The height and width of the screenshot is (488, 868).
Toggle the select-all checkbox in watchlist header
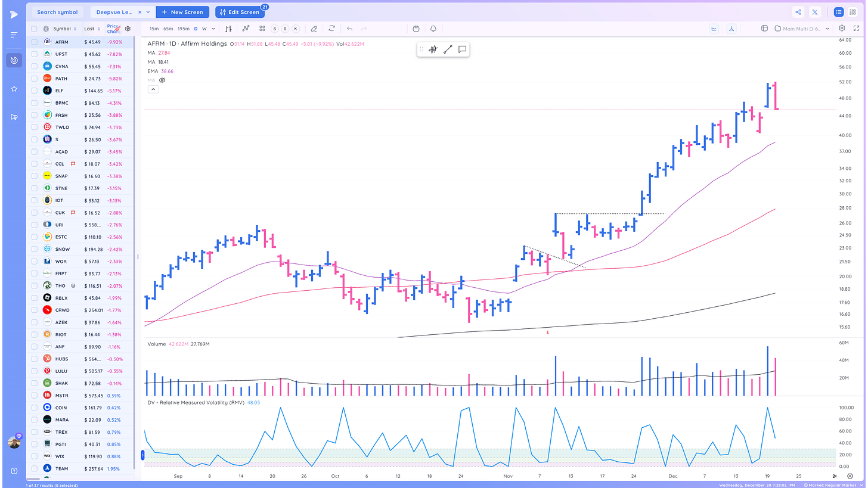34,29
